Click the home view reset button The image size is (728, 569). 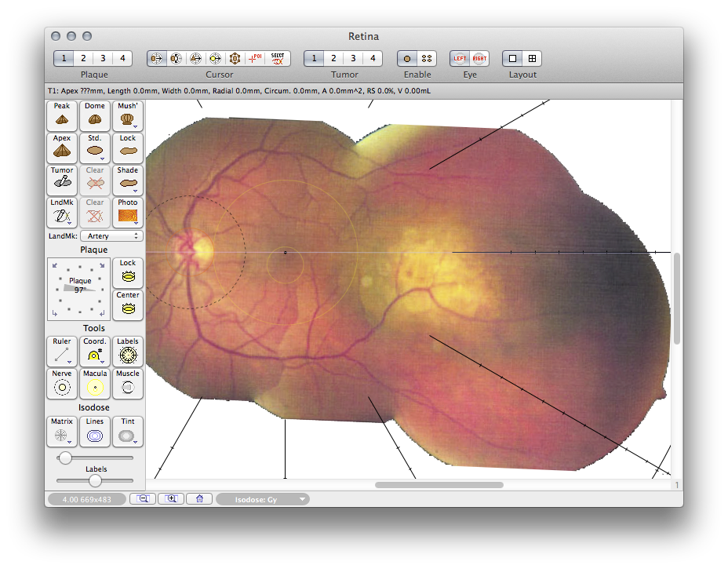click(x=200, y=498)
